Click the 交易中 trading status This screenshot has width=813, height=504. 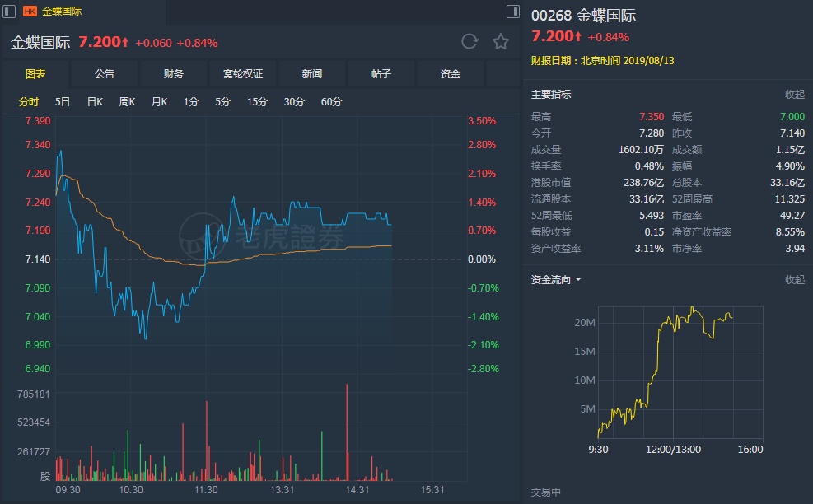click(546, 492)
